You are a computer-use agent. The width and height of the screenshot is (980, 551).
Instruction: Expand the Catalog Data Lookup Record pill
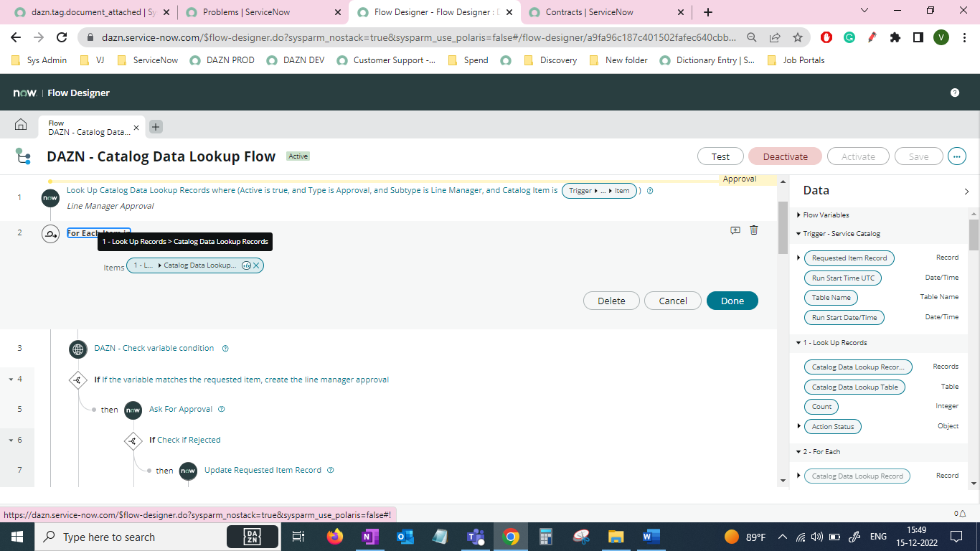[798, 476]
